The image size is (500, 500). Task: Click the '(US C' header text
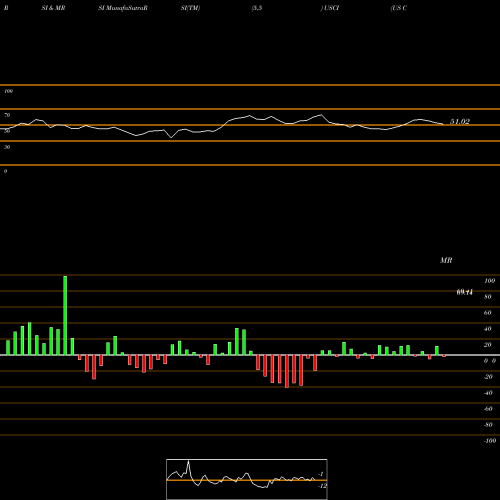pyautogui.click(x=399, y=8)
